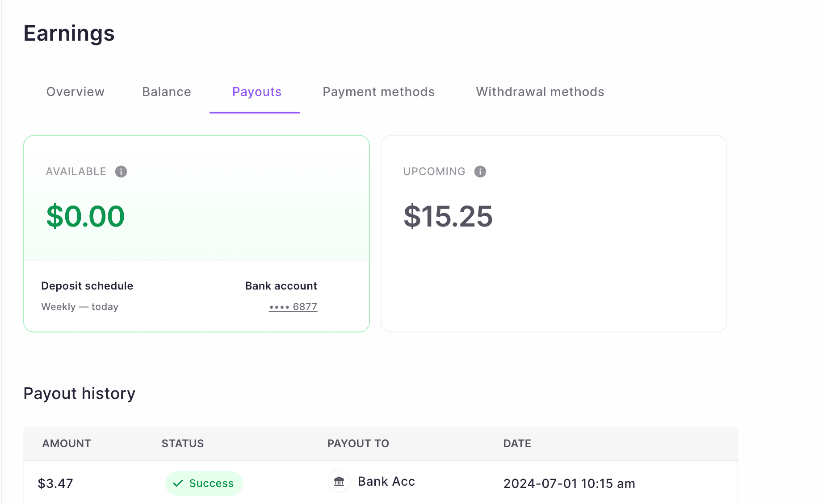
Task: Open the Withdrawal methods tab
Action: pos(540,92)
